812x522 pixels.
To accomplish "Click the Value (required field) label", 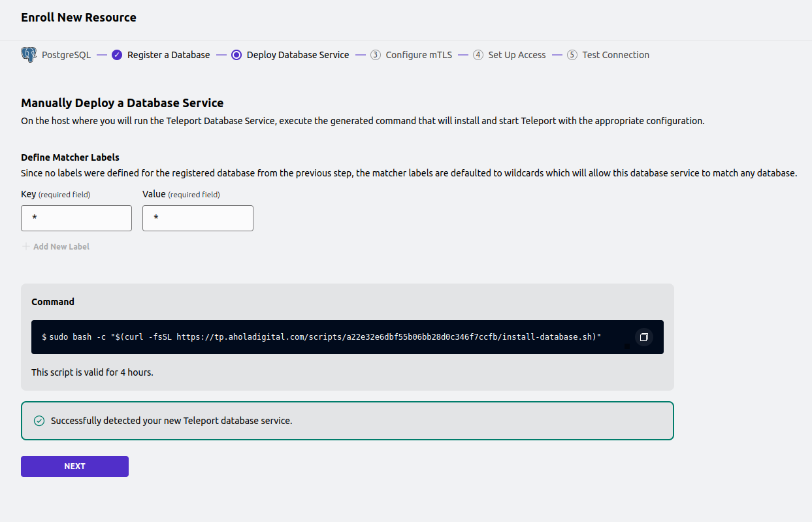I will click(181, 194).
